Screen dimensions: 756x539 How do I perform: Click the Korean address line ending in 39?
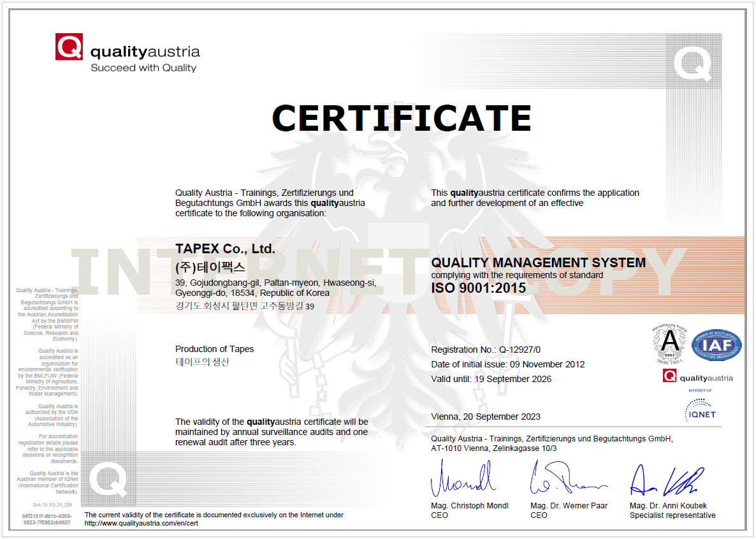click(x=244, y=306)
